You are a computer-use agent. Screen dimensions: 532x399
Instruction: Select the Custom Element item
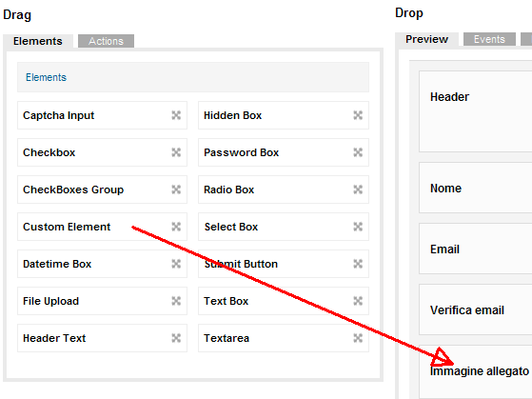pyautogui.click(x=102, y=227)
